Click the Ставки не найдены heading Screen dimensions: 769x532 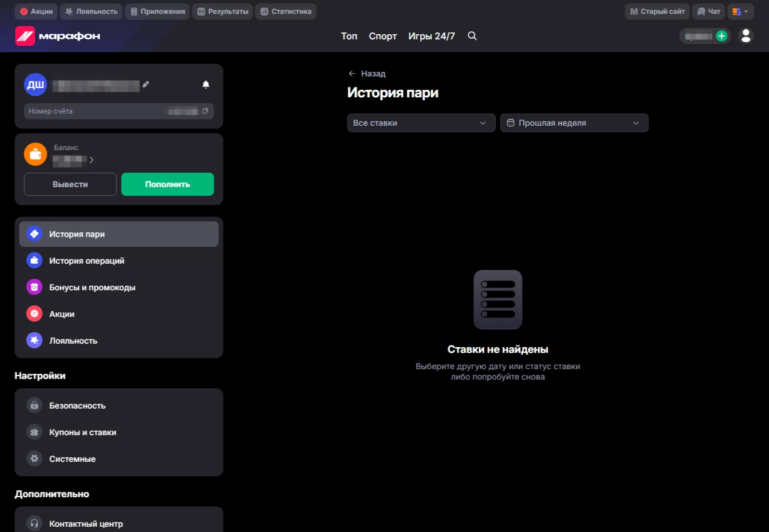[498, 349]
